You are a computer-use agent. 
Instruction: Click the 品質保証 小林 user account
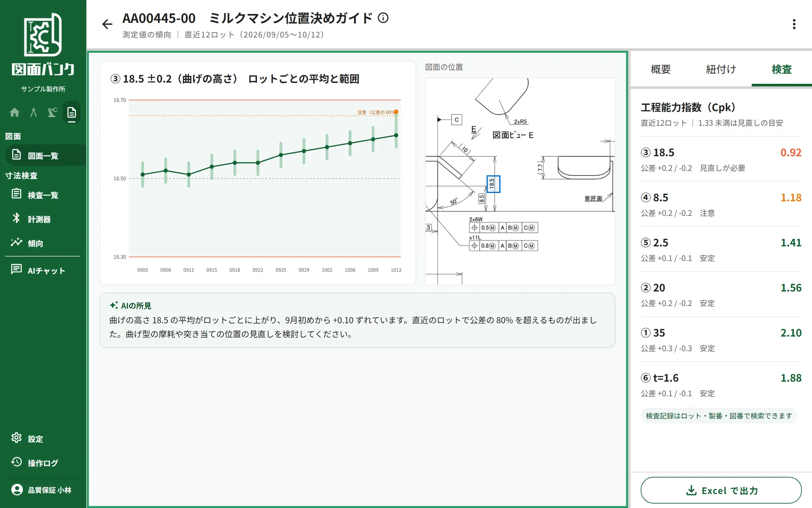click(x=42, y=490)
